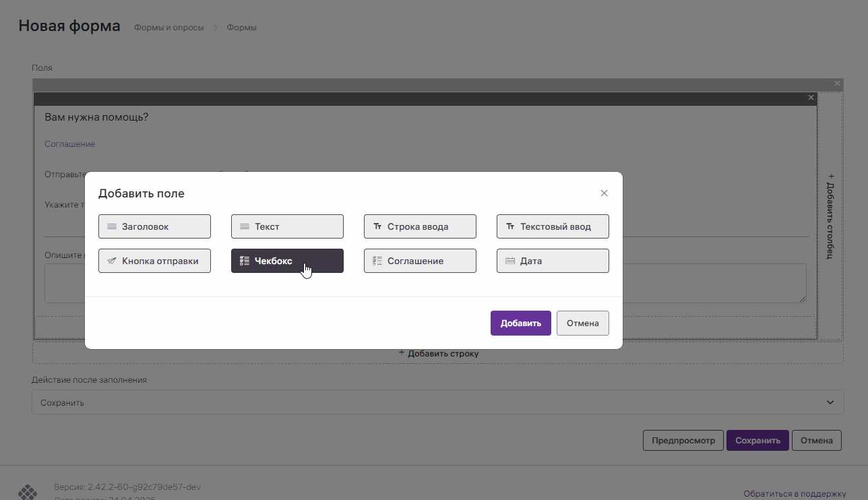Open the Обратиться в поддержку link
This screenshot has width=868, height=500.
pyautogui.click(x=794, y=493)
